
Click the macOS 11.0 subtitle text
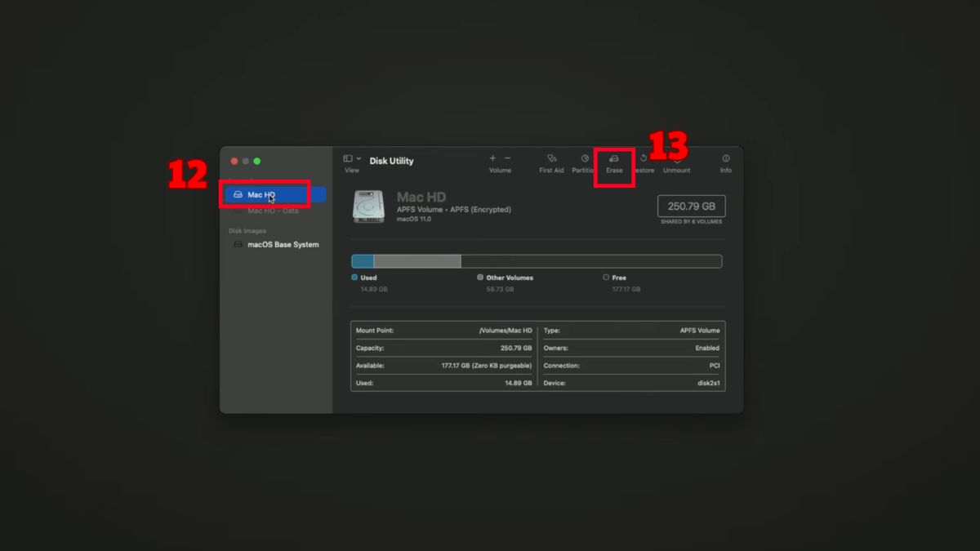pos(414,219)
